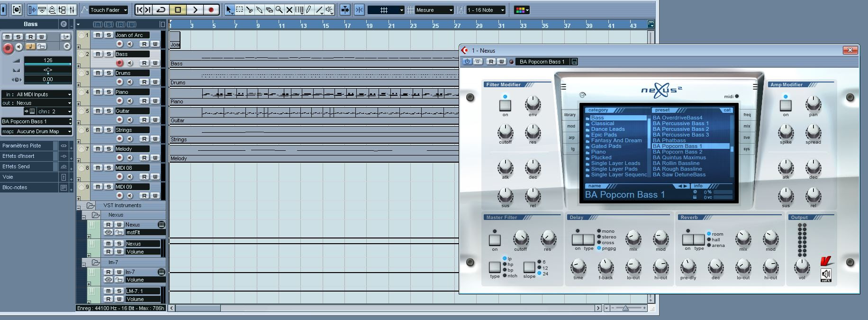Viewport: 868px width, 320px height.
Task: Open the mix tab in Nexus
Action: point(747,126)
